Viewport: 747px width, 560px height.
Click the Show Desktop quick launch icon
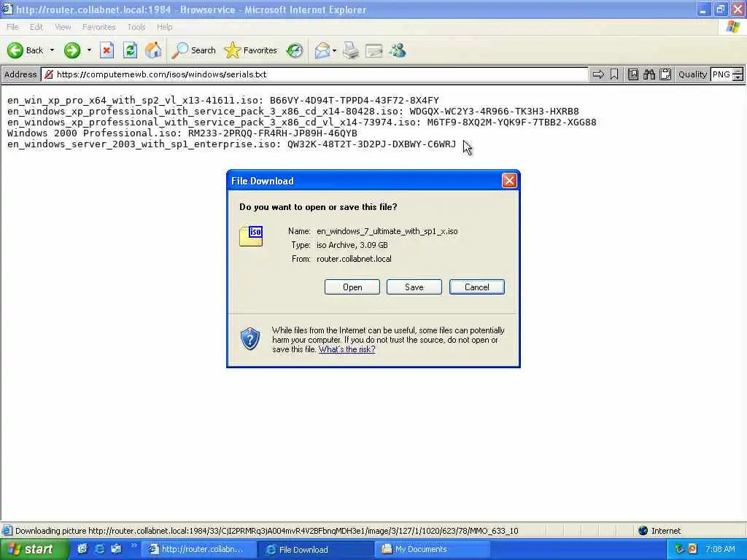pos(82,549)
